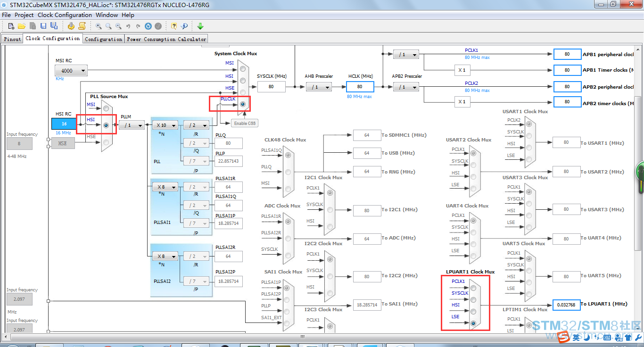Click the HSI RC 16 value box
Image resolution: width=644 pixels, height=347 pixels.
[64, 124]
